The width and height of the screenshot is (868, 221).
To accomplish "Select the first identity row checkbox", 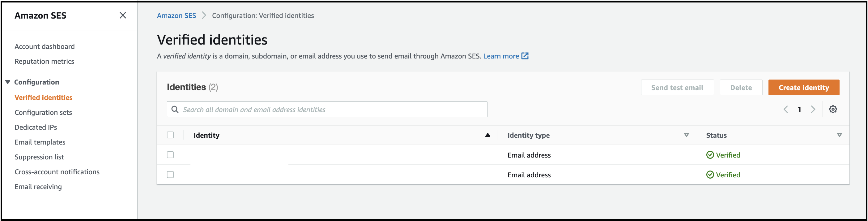I will click(171, 155).
